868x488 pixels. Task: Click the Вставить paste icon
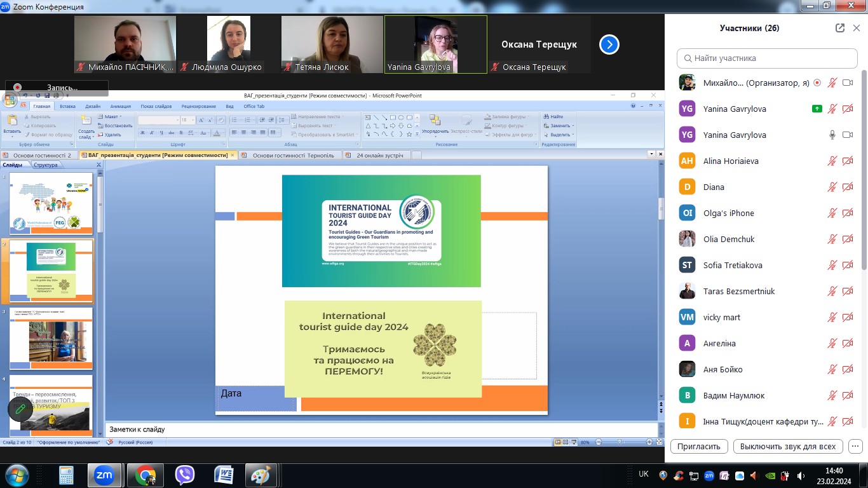coord(11,121)
